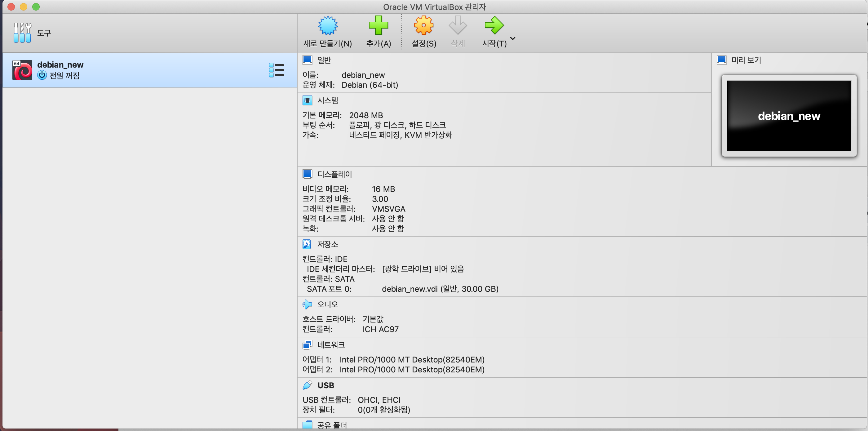Screen dimensions: 868x431
Task: Open the 디스플레이 section header link
Action: (334, 174)
